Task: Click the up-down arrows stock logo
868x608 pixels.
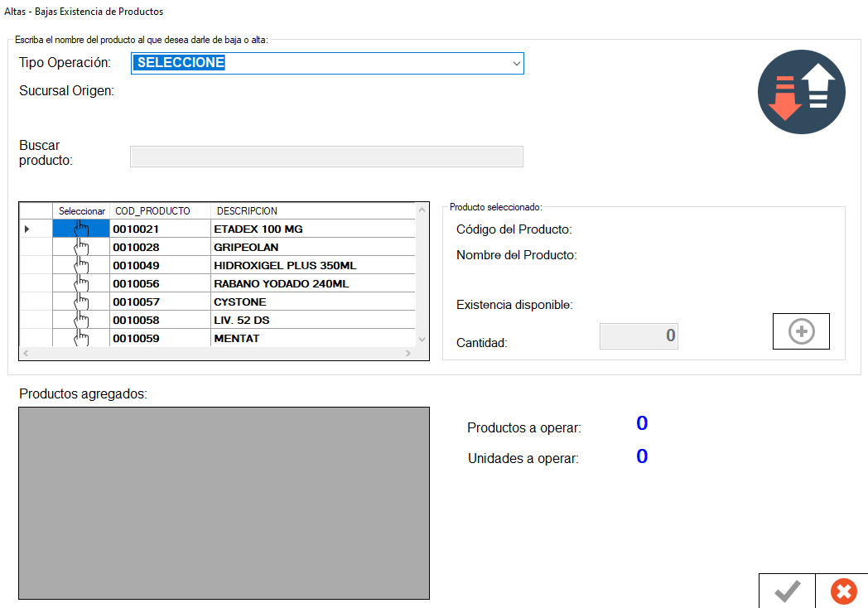Action: [x=801, y=92]
